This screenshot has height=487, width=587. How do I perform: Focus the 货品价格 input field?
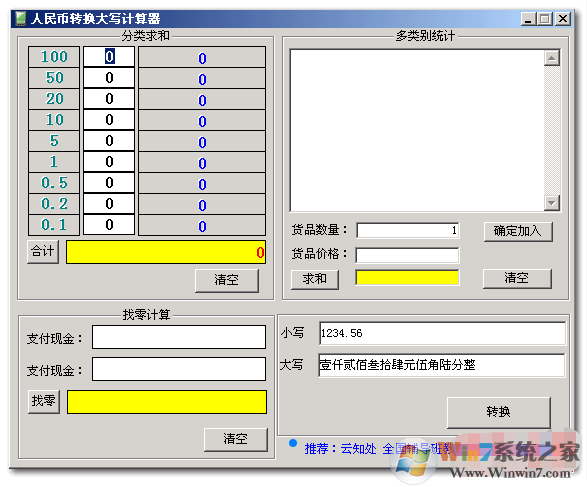tap(407, 255)
